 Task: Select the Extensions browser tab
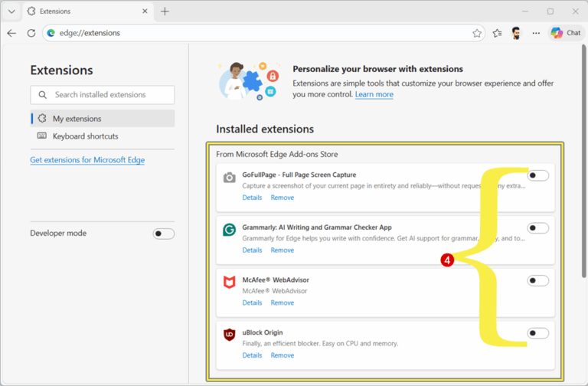[x=88, y=11]
